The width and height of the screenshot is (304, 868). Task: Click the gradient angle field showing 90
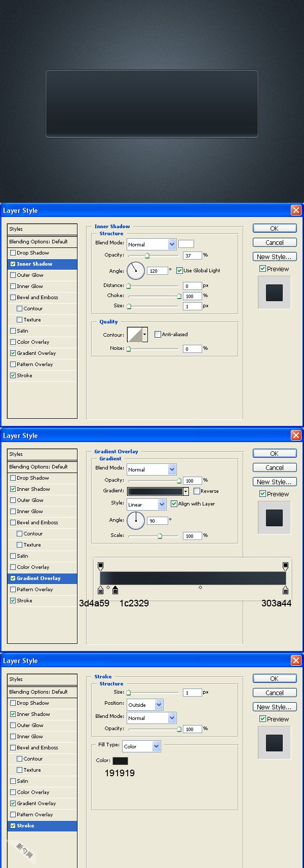(158, 521)
